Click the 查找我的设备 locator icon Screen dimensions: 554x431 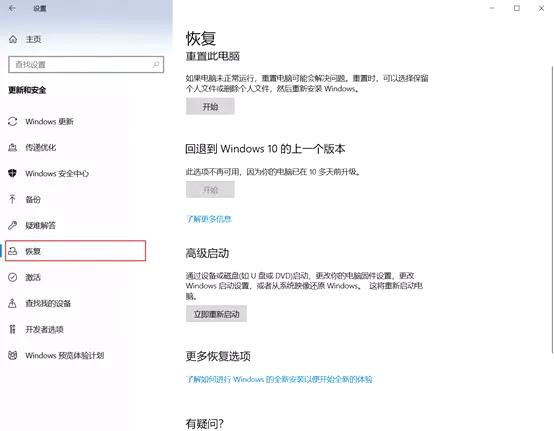click(x=13, y=303)
